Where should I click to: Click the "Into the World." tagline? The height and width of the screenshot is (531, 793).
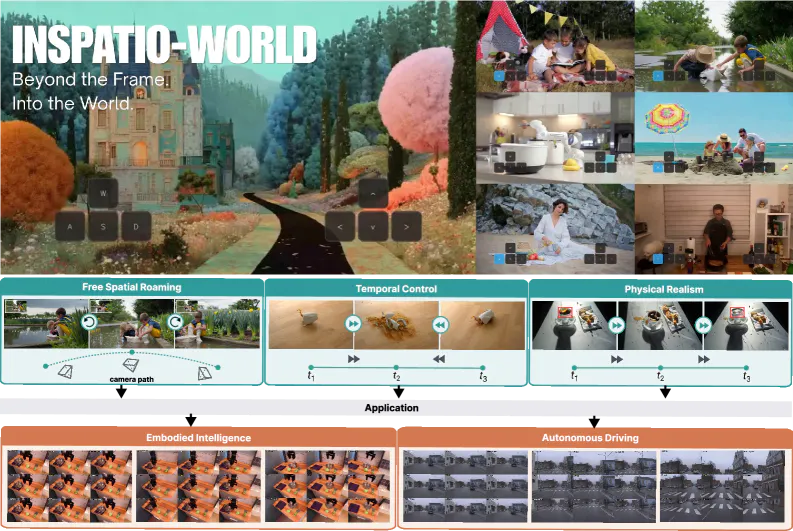pos(72,103)
